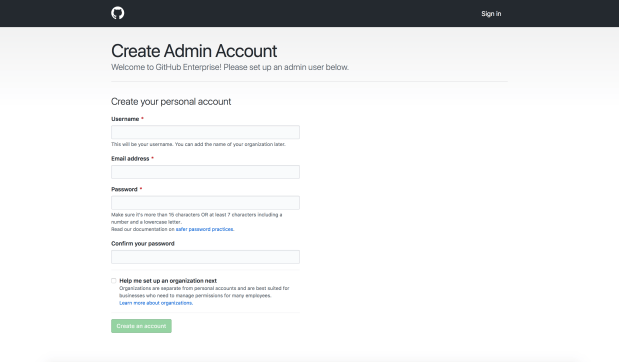Focus the Username input field

pyautogui.click(x=205, y=132)
